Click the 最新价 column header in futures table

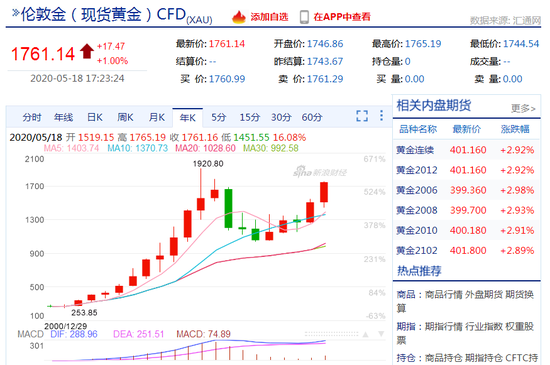tap(467, 129)
